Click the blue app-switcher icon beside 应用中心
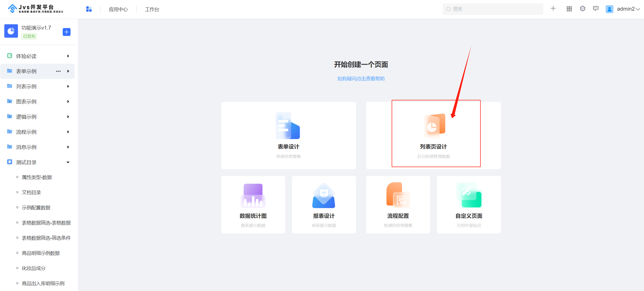 point(89,9)
